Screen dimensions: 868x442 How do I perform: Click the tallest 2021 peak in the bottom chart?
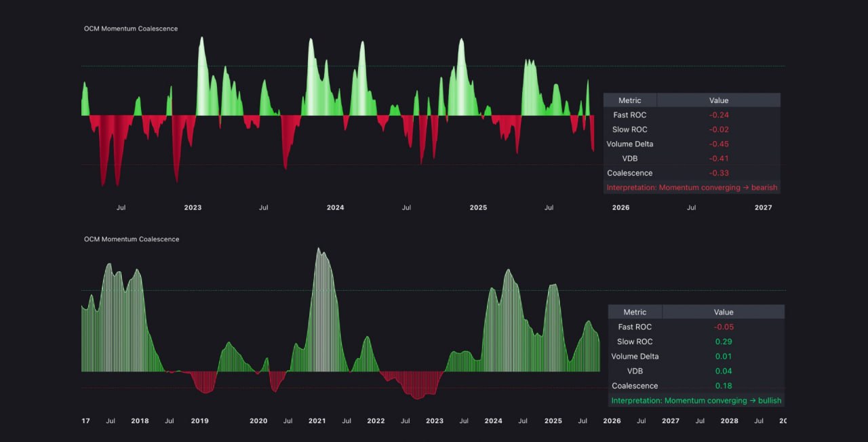pos(319,251)
